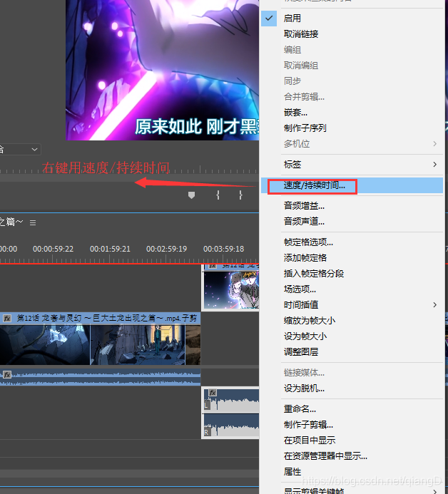Click the program monitor video preview
448x494 pixels.
pyautogui.click(x=163, y=70)
